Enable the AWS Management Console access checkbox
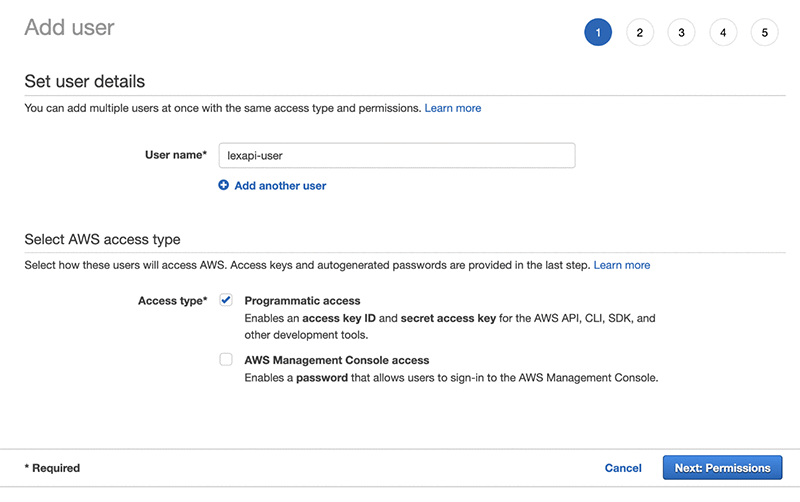This screenshot has height=502, width=800. [226, 359]
